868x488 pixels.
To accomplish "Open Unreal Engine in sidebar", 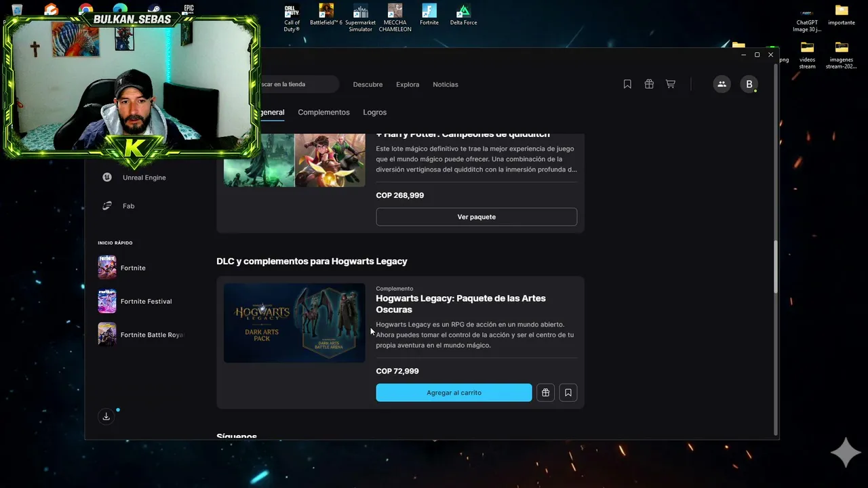I will [144, 178].
